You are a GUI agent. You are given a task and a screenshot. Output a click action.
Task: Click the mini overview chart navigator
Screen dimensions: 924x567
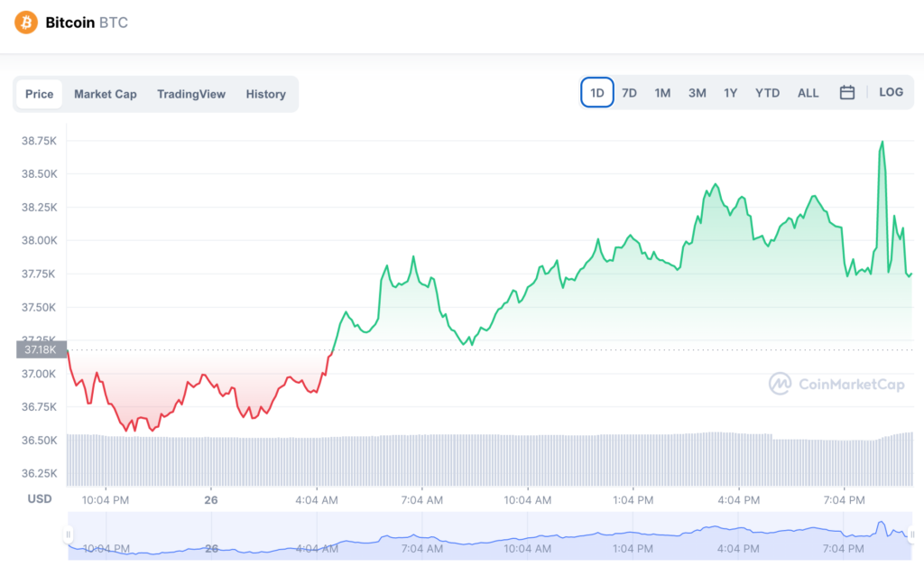click(490, 535)
